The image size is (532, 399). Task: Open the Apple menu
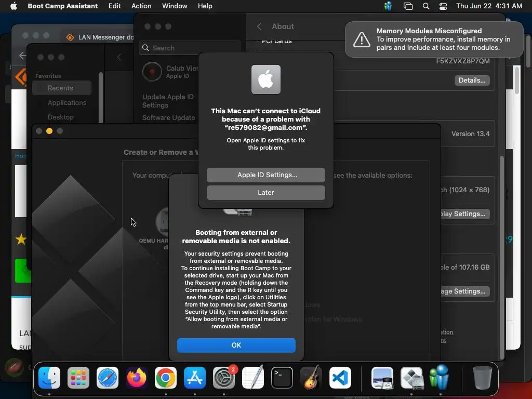(x=14, y=6)
